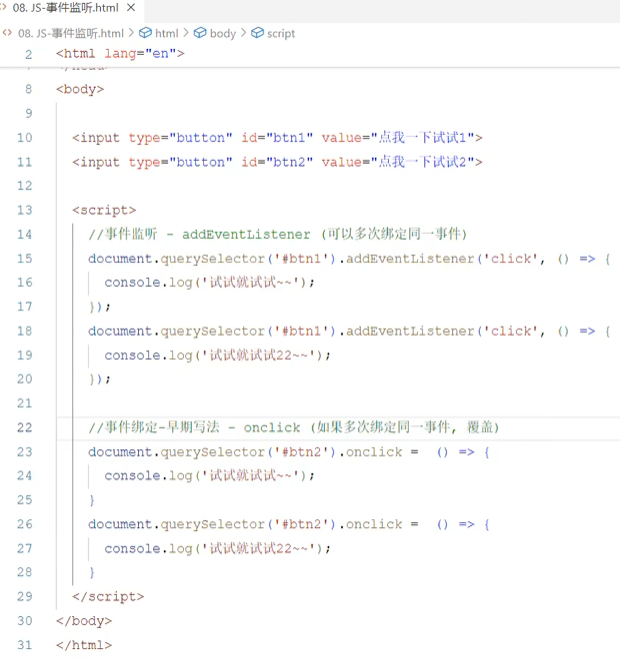Screen dimensions: 620x660
Task: Click chevron between file name and html
Action: point(131,33)
